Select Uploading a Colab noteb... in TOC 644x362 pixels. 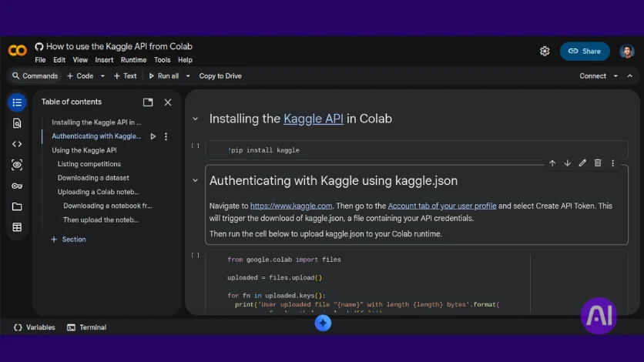(x=98, y=192)
